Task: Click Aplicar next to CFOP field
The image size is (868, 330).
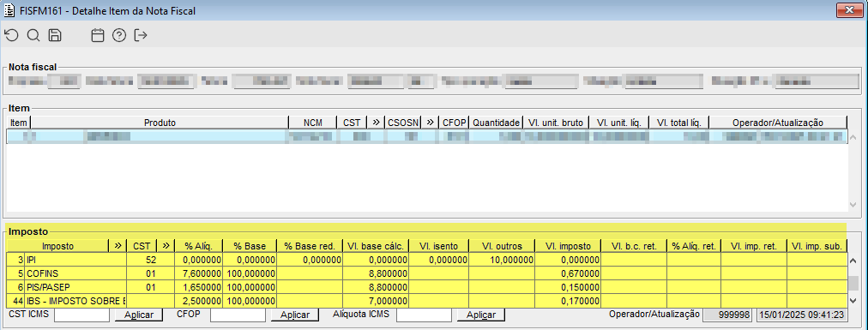Action: 295,315
